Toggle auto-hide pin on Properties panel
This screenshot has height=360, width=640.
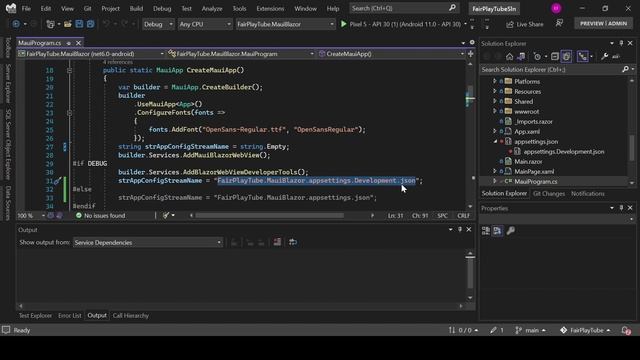click(621, 208)
